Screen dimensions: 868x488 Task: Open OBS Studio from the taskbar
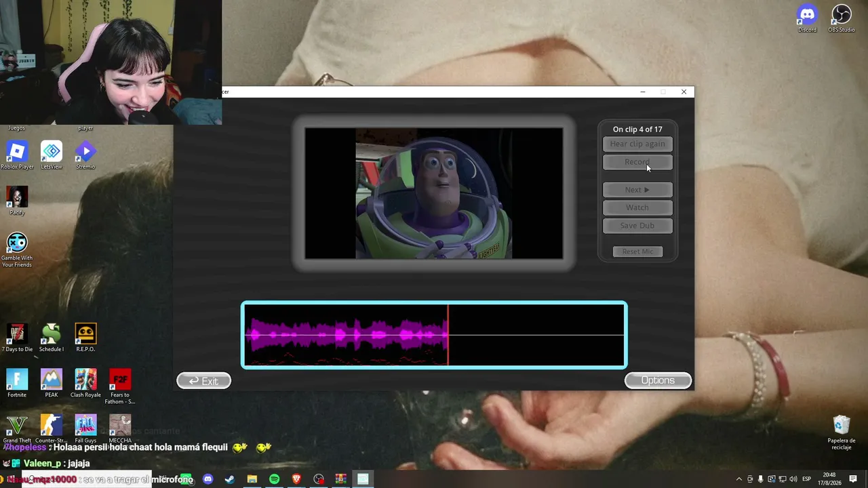pos(319,479)
